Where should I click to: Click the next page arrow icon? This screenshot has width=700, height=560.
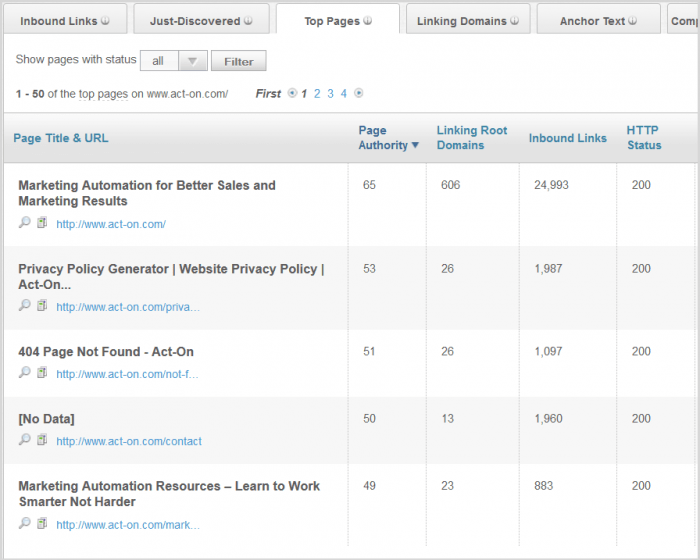point(358,93)
